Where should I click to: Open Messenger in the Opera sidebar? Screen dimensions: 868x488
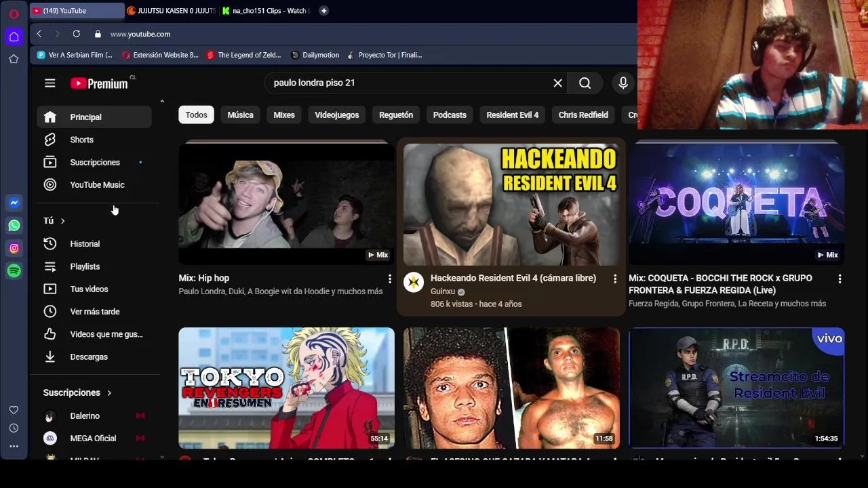[14, 203]
